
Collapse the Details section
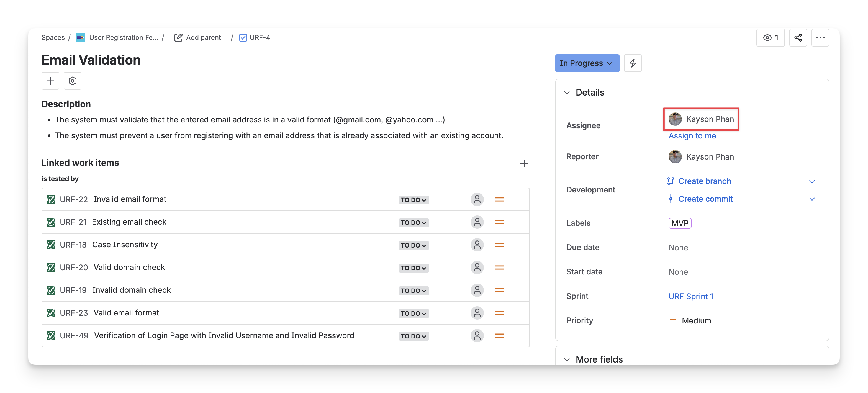pyautogui.click(x=567, y=93)
